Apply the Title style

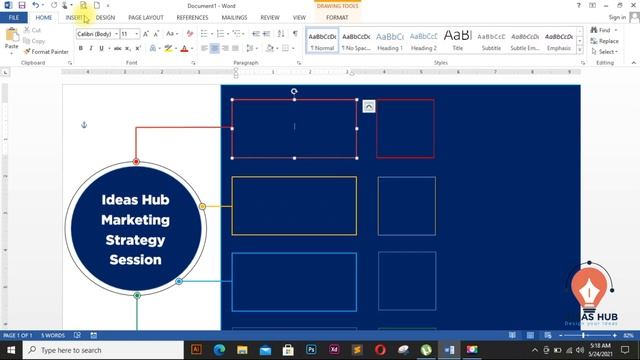(x=458, y=41)
